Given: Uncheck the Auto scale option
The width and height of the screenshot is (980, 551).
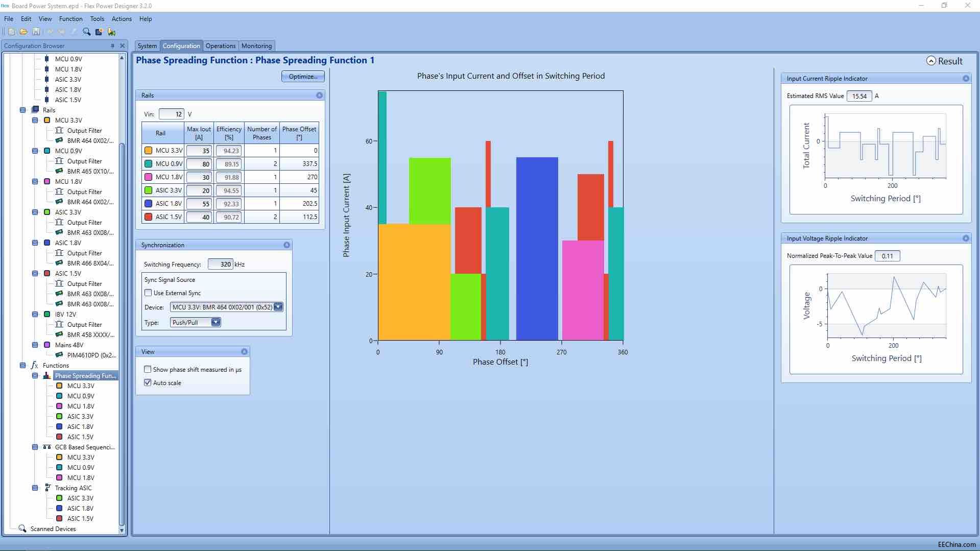Looking at the screenshot, I should coord(148,383).
